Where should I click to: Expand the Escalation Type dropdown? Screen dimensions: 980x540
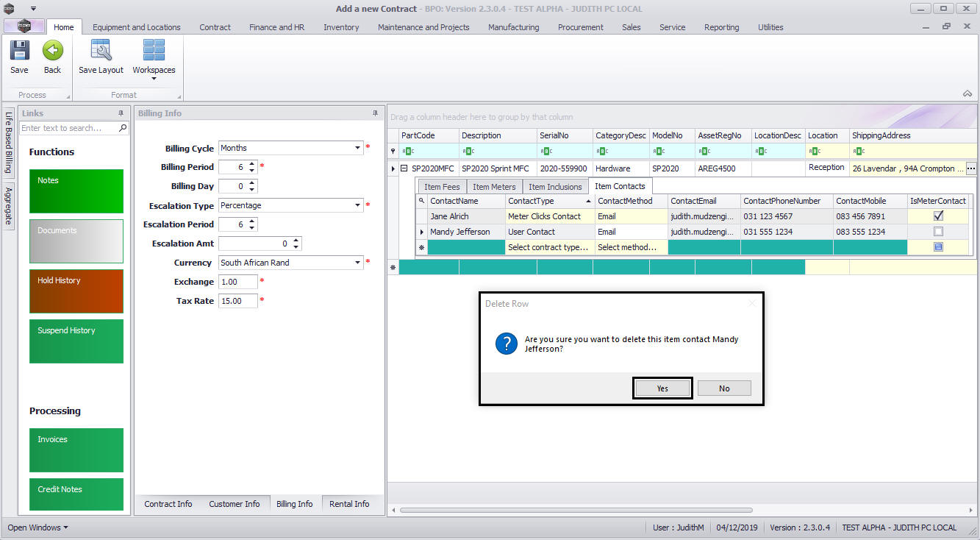click(357, 205)
